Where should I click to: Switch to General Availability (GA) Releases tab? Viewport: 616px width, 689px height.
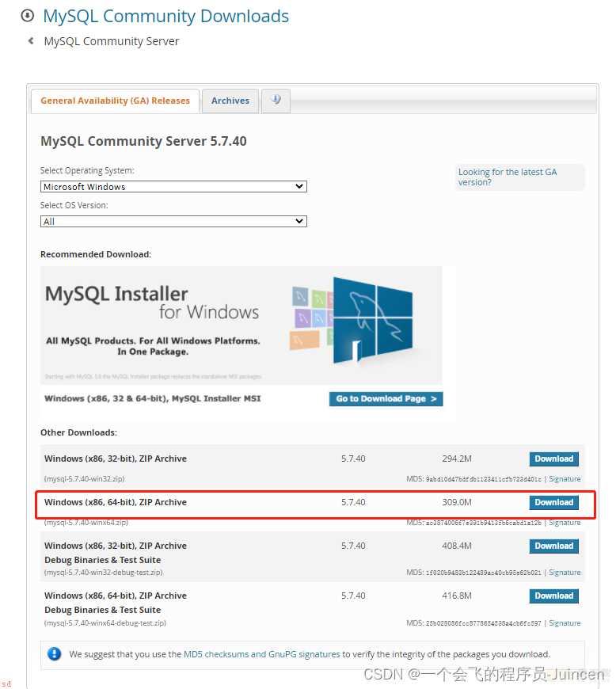click(x=115, y=101)
